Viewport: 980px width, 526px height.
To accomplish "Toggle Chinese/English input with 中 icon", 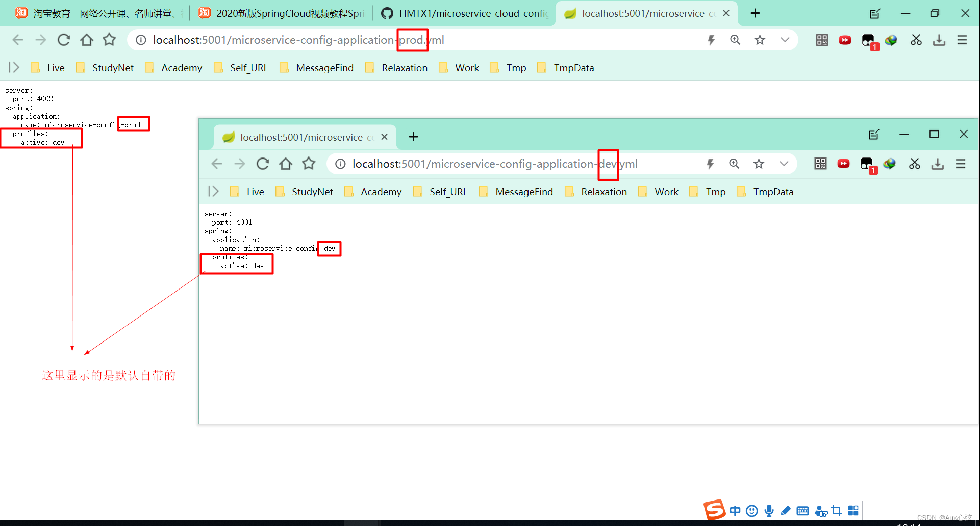I will [735, 510].
